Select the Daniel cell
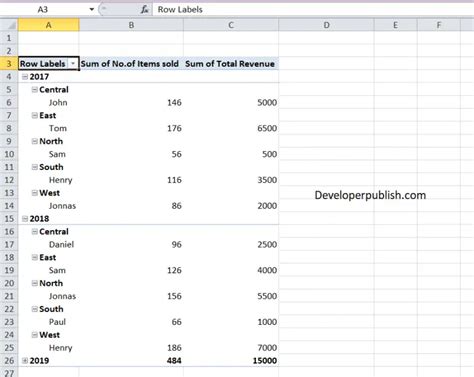Image resolution: width=474 pixels, height=377 pixels. click(x=48, y=245)
